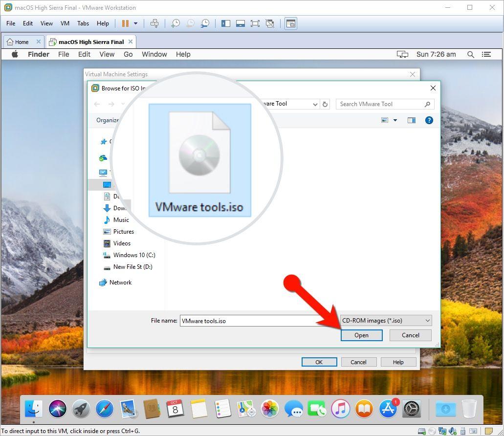
Task: Take a snapshot using the snapshot icon
Action: click(x=175, y=23)
